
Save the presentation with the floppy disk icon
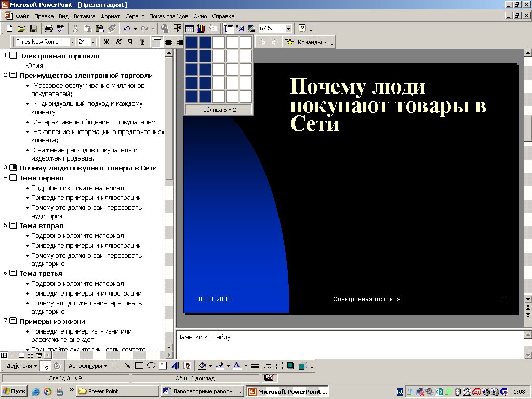tap(34, 29)
